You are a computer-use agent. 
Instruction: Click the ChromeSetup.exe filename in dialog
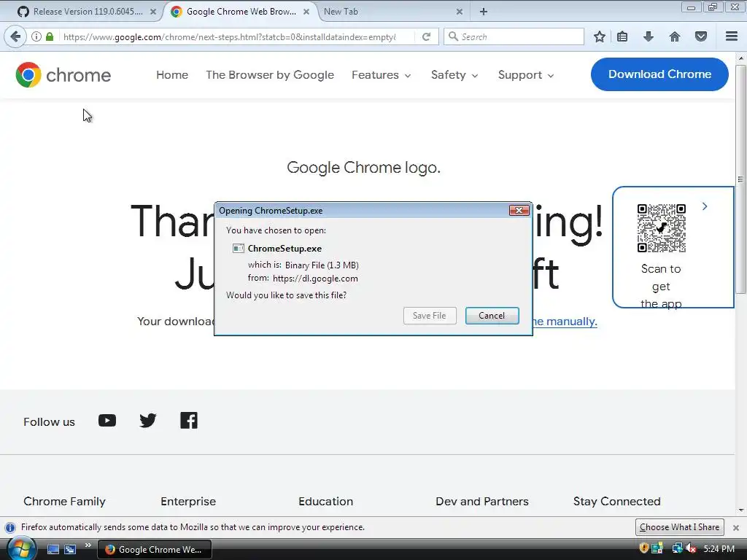tap(285, 249)
